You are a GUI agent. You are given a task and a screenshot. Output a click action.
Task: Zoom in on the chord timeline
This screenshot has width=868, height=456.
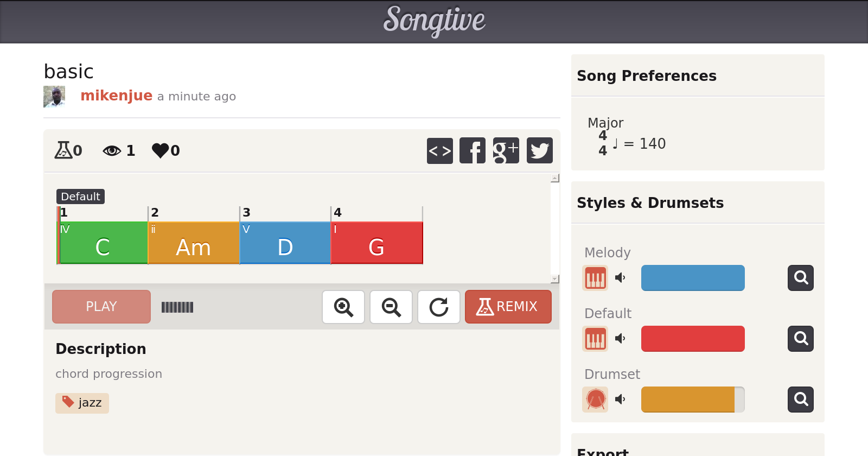(343, 307)
